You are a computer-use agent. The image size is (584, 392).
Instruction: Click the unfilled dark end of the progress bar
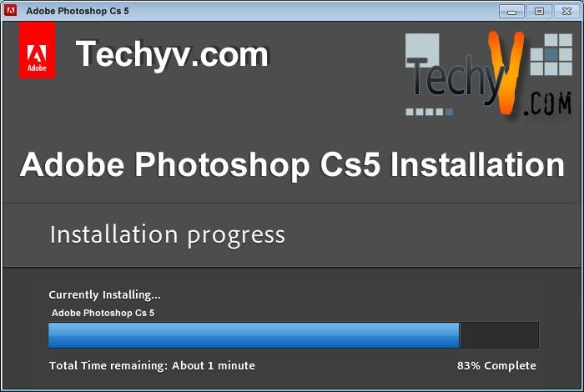[x=499, y=335]
